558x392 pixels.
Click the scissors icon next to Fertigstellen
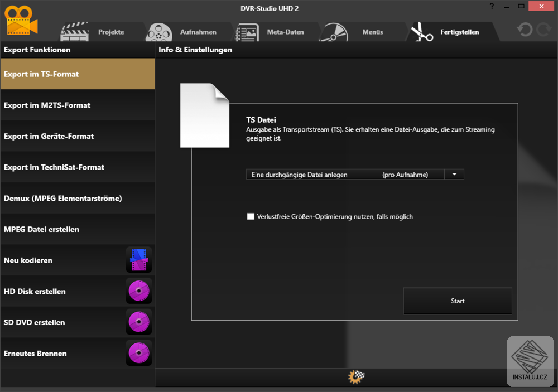(x=422, y=32)
